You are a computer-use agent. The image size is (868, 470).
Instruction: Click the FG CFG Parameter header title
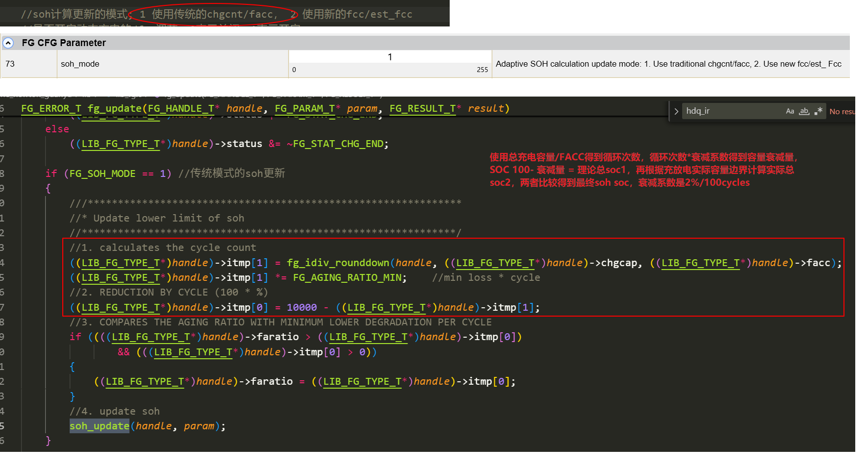[64, 43]
